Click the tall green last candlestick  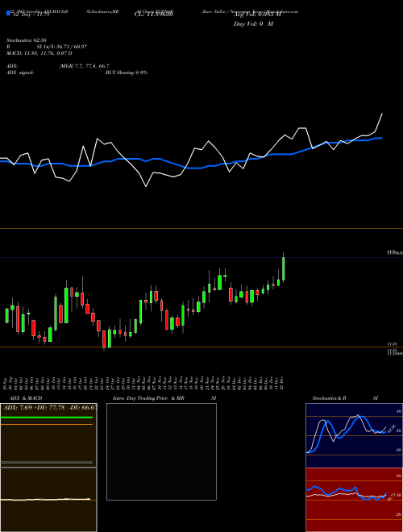(283, 268)
